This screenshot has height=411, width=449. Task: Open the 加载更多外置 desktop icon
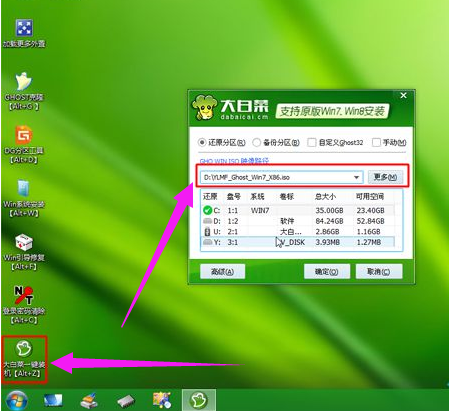(x=24, y=33)
